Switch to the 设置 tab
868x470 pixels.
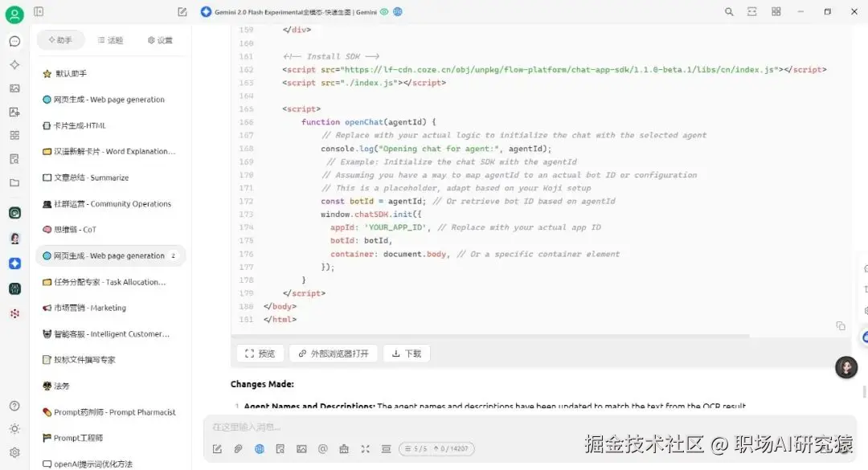point(160,40)
